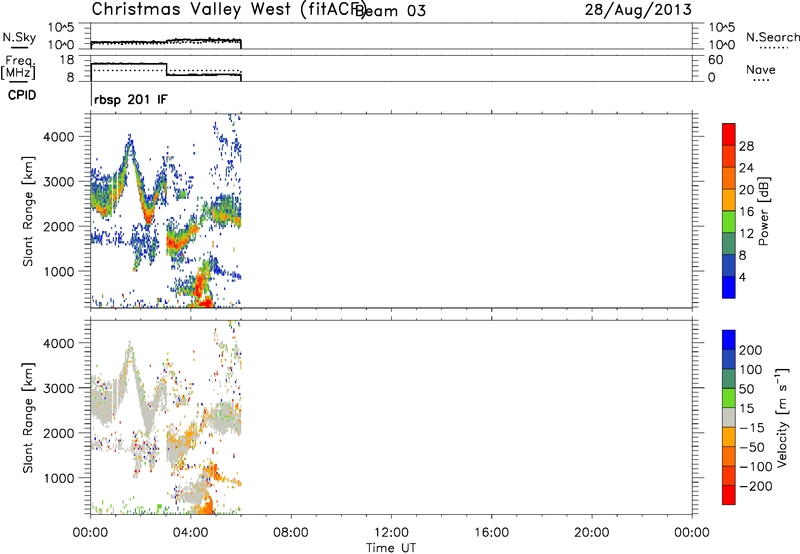Click the peak echo near 4000 km power panel

point(130,144)
